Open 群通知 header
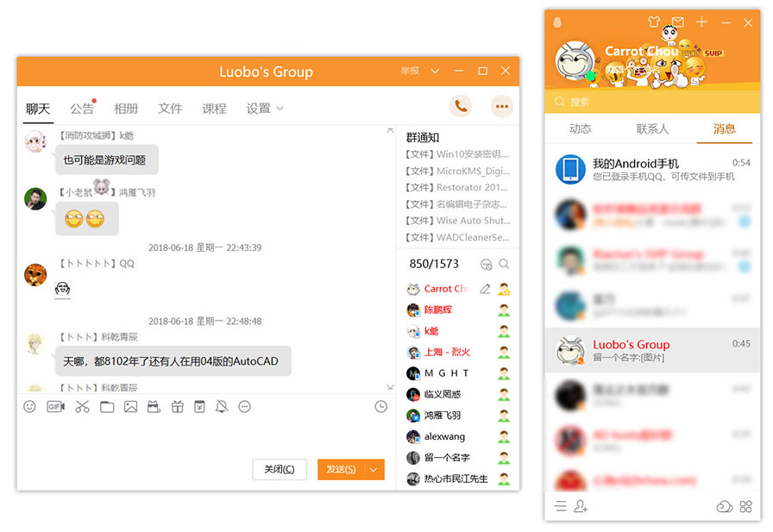The image size is (773, 532). pos(423,137)
